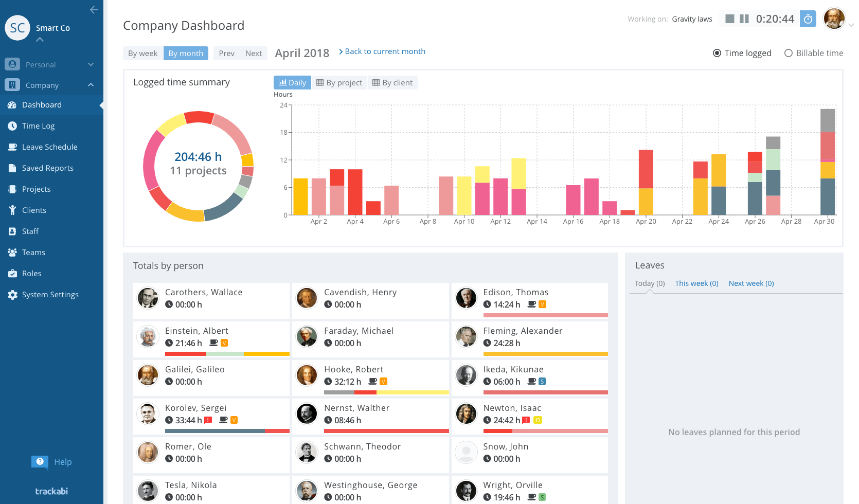Select the Time logged radio button

coord(717,53)
